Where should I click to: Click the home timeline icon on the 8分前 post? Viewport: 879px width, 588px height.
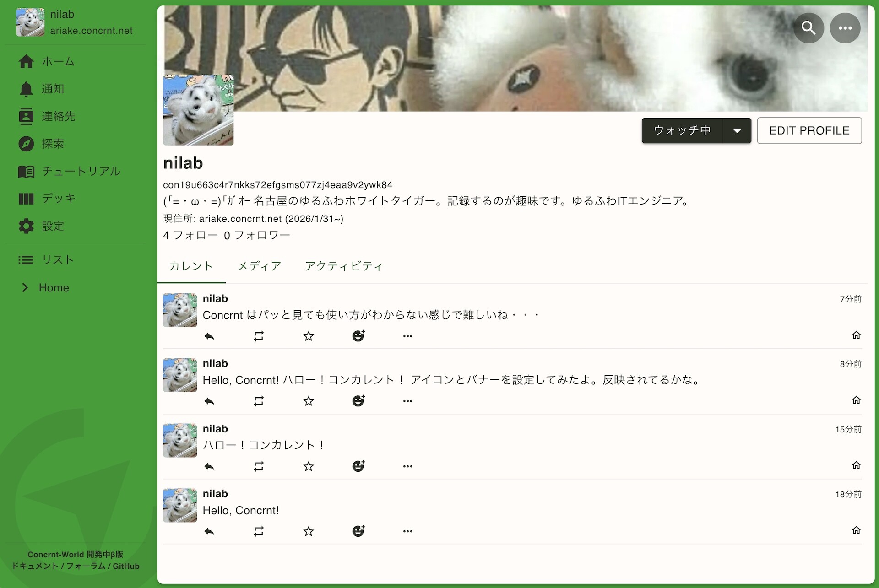point(856,400)
